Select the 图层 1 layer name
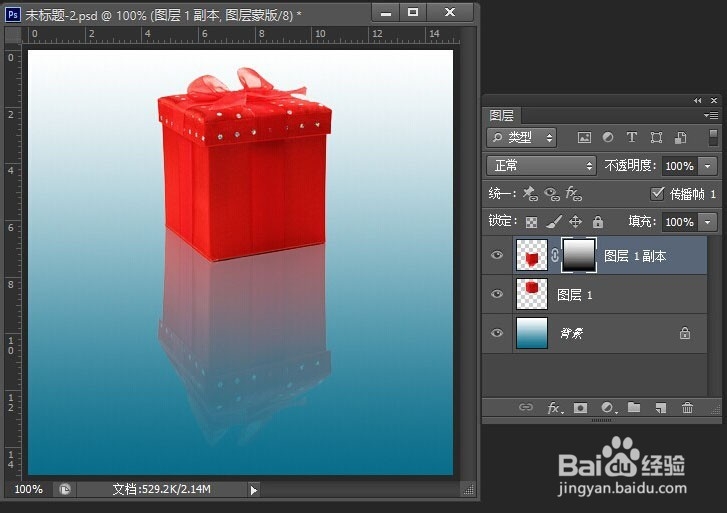This screenshot has width=727, height=513. [x=574, y=295]
